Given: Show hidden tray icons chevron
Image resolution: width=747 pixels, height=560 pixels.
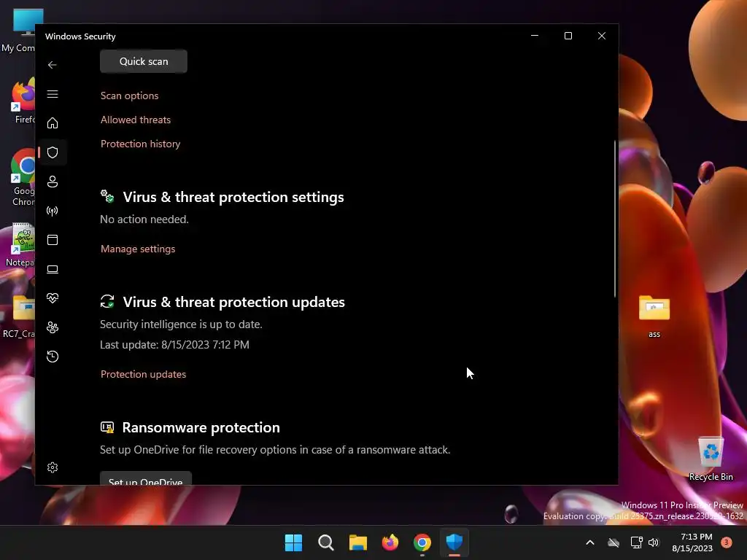Looking at the screenshot, I should pyautogui.click(x=589, y=542).
